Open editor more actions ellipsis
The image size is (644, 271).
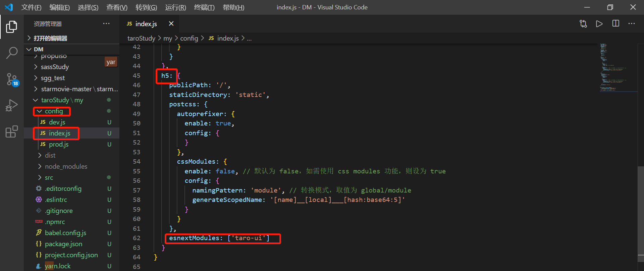click(632, 23)
